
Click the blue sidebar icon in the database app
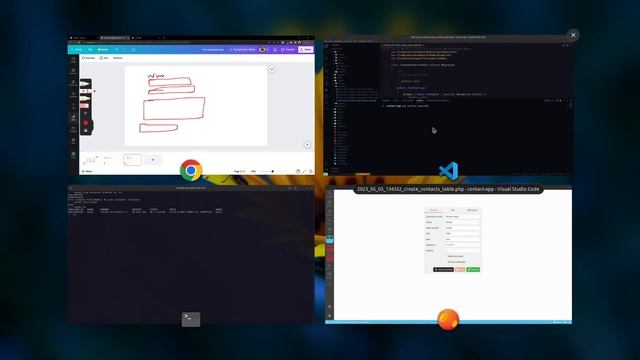(x=329, y=240)
